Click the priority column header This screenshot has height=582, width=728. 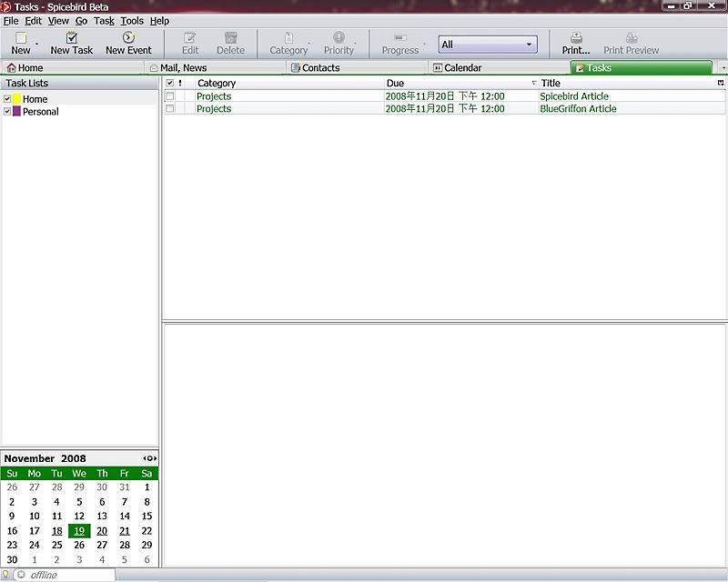(180, 83)
